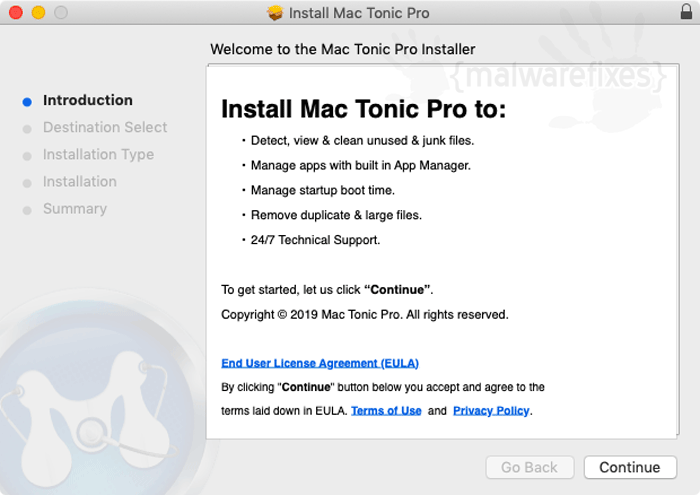Select the Destination Select step
The image size is (700, 495).
[x=105, y=127]
